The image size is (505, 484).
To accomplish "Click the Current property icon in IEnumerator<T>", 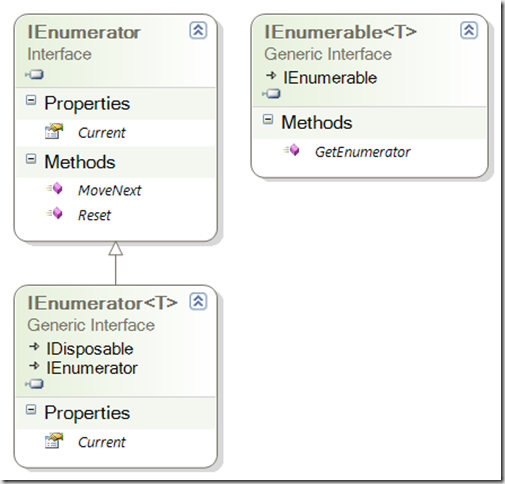I will 54,441.
